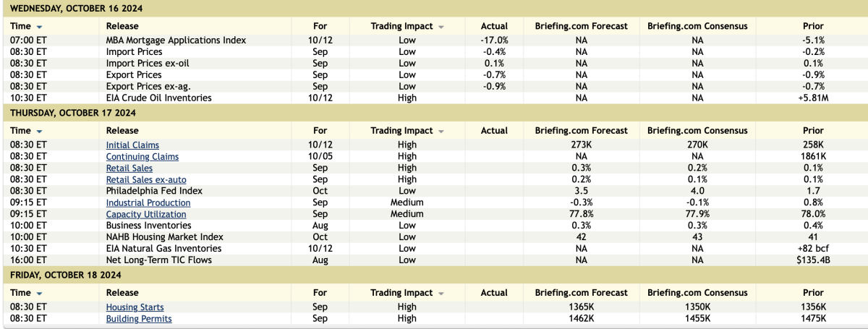The height and width of the screenshot is (329, 868).
Task: Open the Capacity Utilization link
Action: 145,215
